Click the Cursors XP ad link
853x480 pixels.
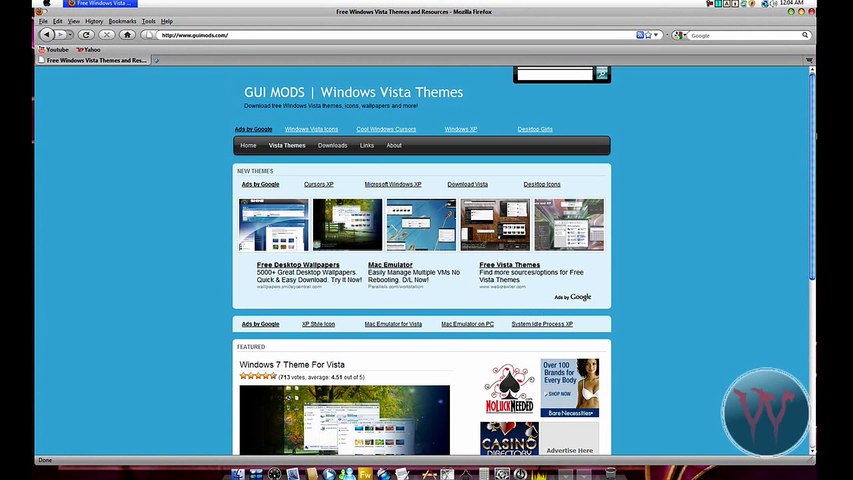click(319, 184)
